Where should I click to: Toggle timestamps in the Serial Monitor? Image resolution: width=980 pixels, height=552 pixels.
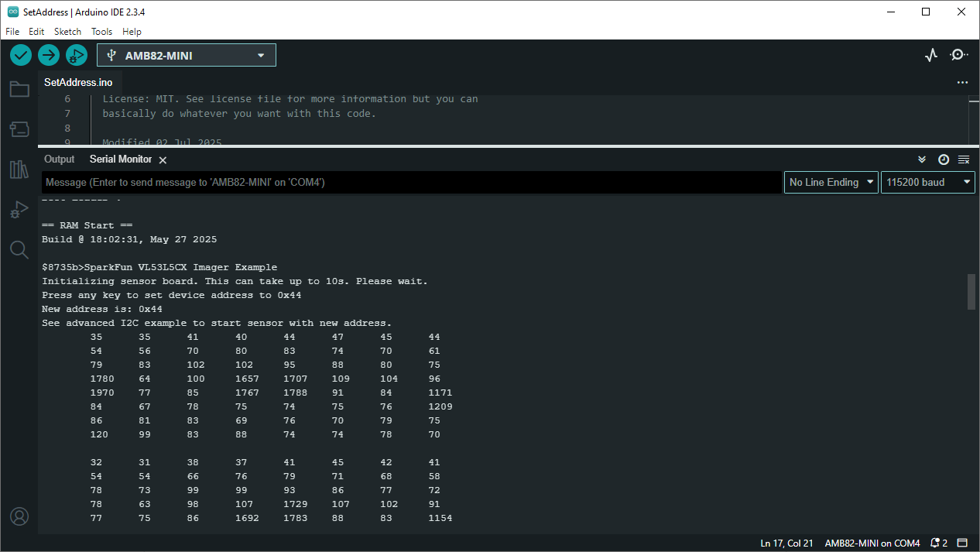[x=943, y=159]
